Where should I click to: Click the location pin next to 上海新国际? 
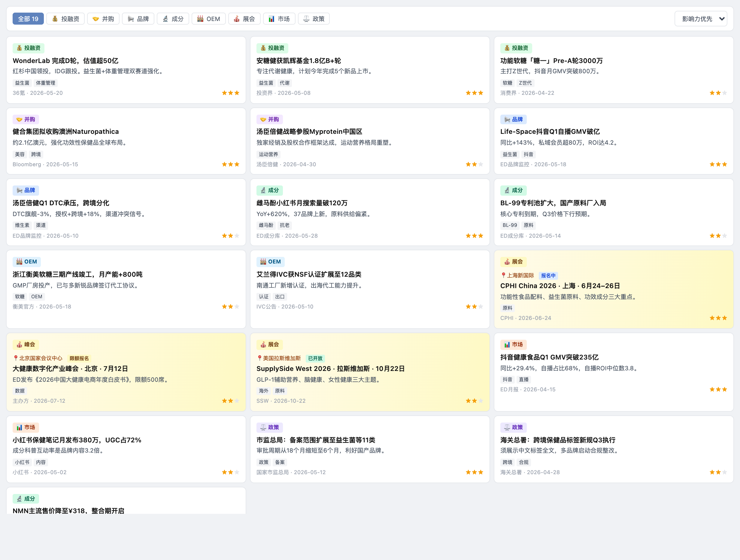click(x=503, y=275)
